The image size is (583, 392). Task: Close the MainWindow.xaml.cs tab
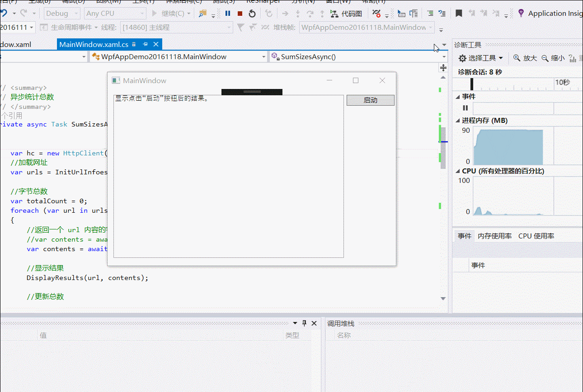coord(156,44)
